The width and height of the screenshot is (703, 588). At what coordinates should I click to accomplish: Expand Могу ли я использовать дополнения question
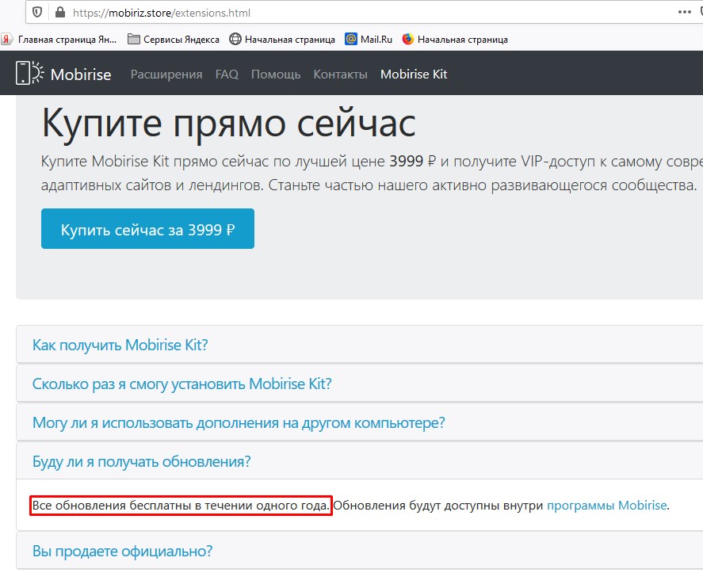point(360,422)
